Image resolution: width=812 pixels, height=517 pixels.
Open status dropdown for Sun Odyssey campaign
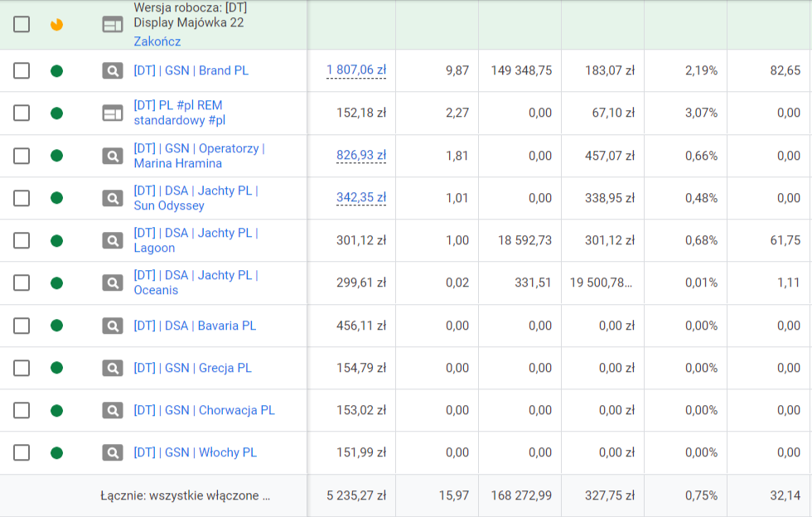pos(56,198)
